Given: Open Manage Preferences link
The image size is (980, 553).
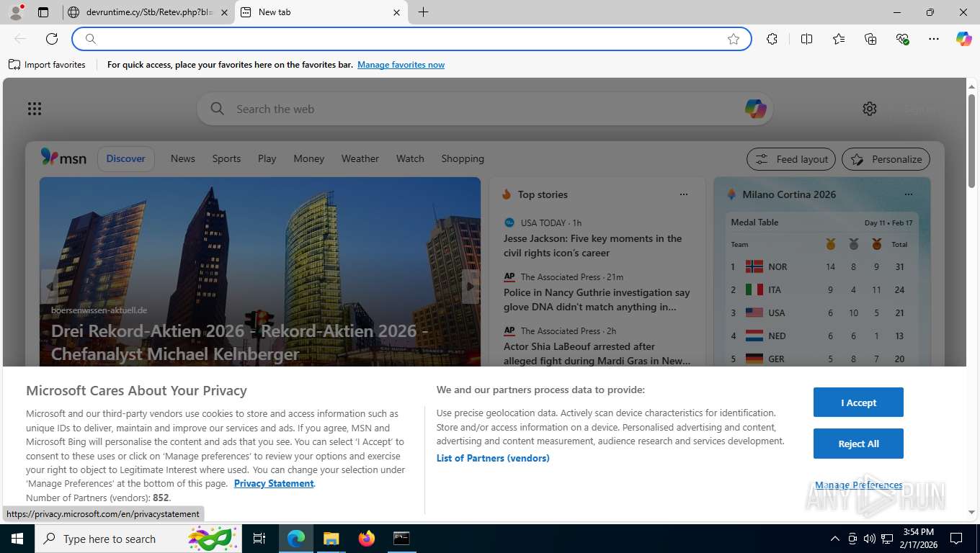Looking at the screenshot, I should point(859,485).
